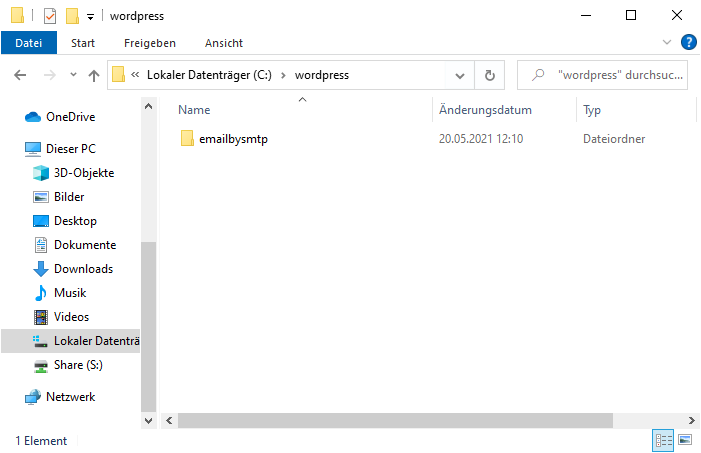
Task: Go back with the left arrow
Action: click(x=20, y=75)
